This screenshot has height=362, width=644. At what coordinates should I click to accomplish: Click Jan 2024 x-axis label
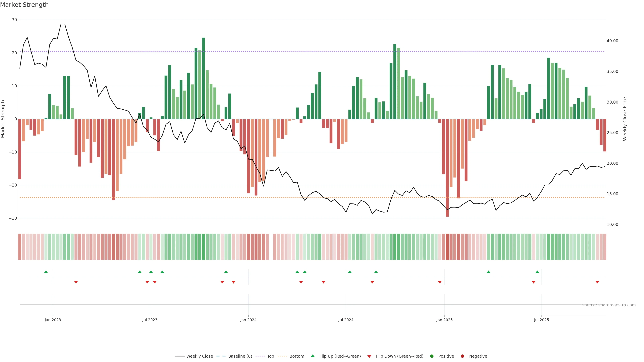point(248,320)
